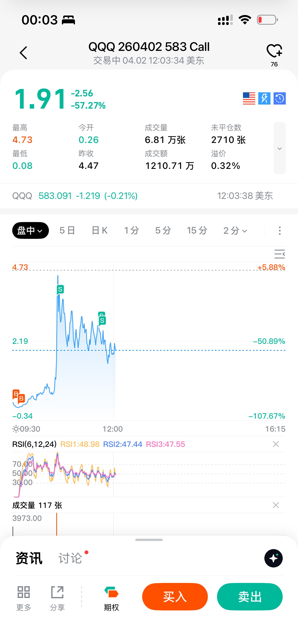Add option to watchlist via heart icon
Screen dimensions: 298x644
[274, 51]
